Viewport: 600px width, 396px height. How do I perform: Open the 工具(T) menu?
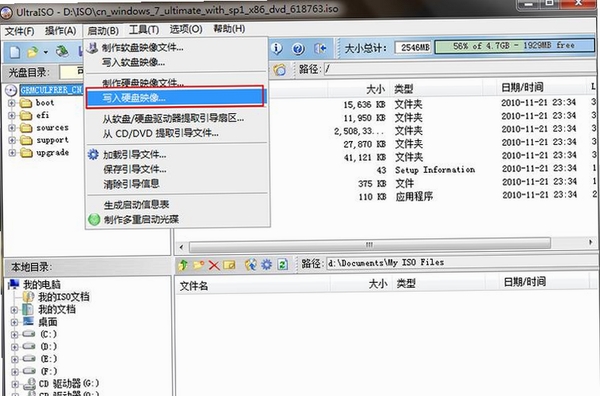point(144,29)
